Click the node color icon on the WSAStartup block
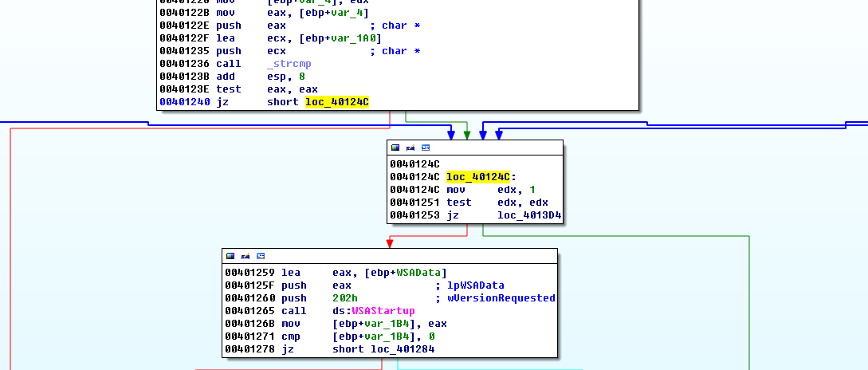The image size is (868, 370). (x=230, y=256)
